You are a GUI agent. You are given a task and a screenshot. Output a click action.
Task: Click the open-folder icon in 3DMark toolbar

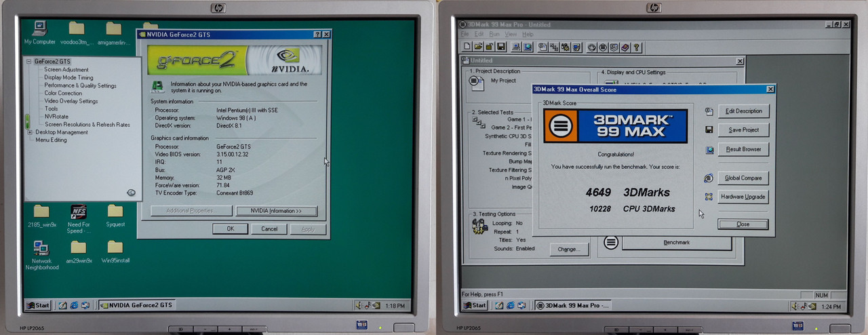click(479, 47)
